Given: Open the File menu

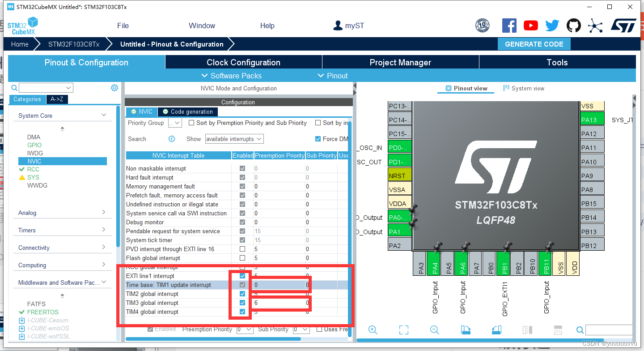Looking at the screenshot, I should coord(123,26).
